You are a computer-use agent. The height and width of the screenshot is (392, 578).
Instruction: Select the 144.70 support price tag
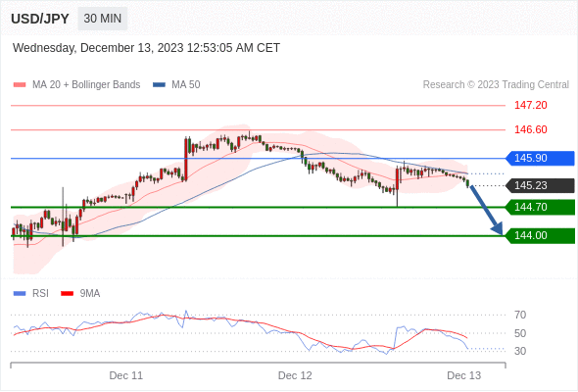click(540, 207)
